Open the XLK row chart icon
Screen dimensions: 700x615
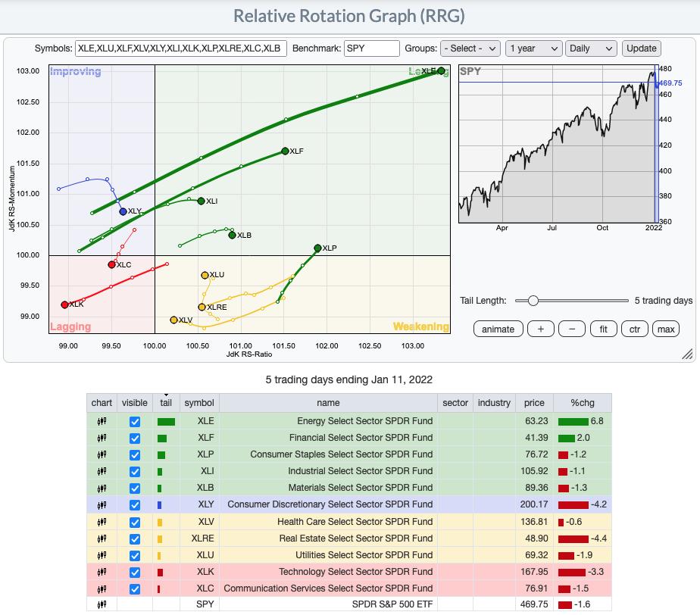[102, 572]
